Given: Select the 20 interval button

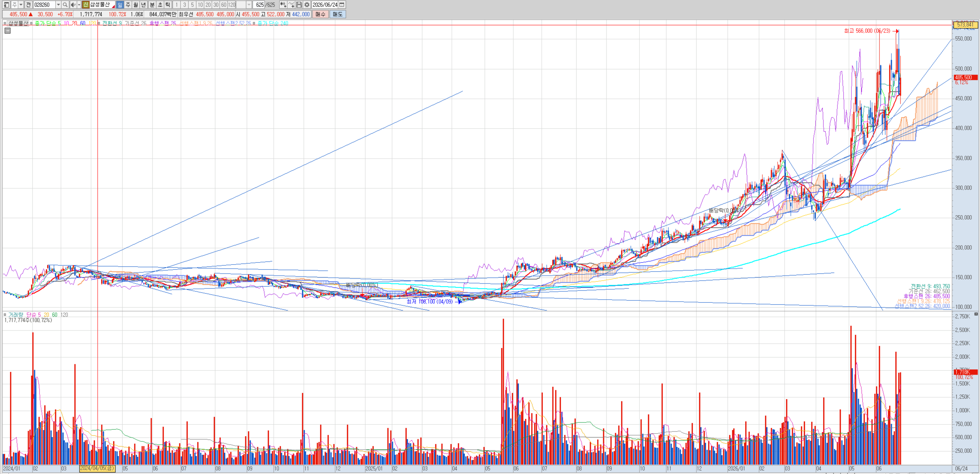Looking at the screenshot, I should (208, 5).
